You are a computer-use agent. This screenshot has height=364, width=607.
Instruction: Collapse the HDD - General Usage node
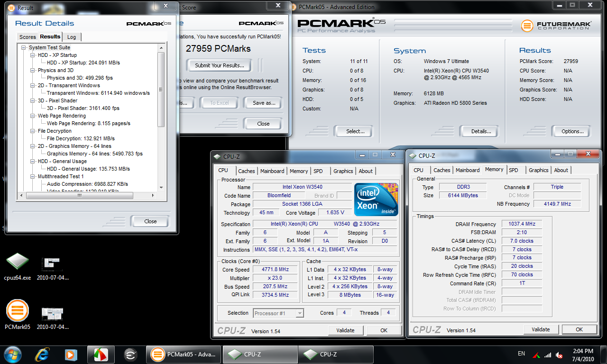click(x=33, y=161)
